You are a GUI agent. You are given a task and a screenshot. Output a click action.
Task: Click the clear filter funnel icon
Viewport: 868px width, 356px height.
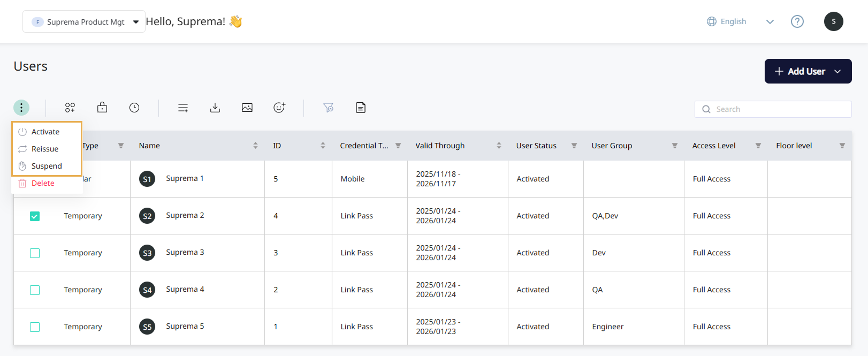pyautogui.click(x=329, y=108)
